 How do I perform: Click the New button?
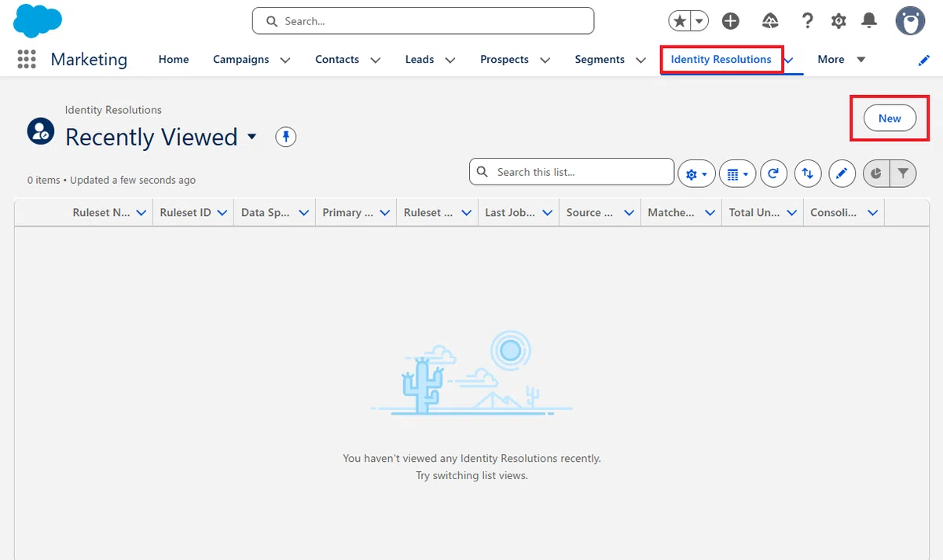[x=890, y=119]
